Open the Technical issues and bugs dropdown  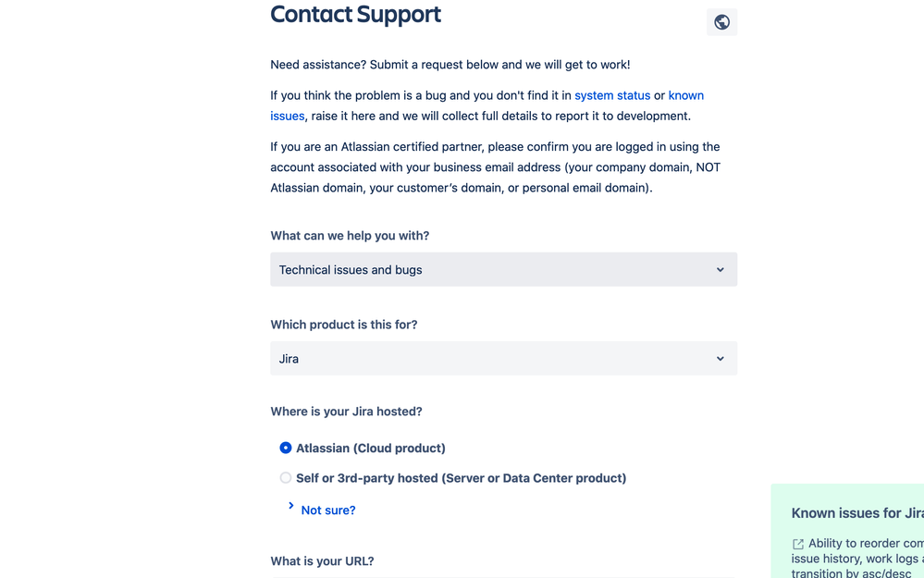[503, 270]
